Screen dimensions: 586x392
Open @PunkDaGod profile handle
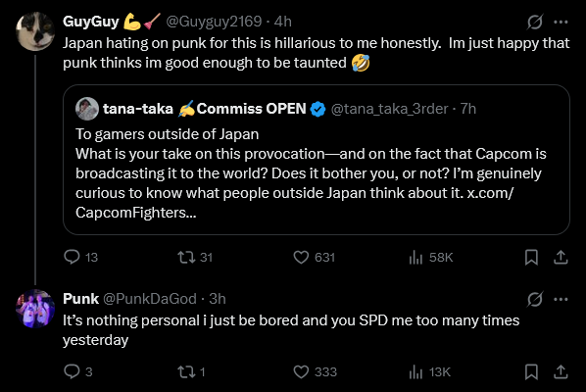point(150,299)
